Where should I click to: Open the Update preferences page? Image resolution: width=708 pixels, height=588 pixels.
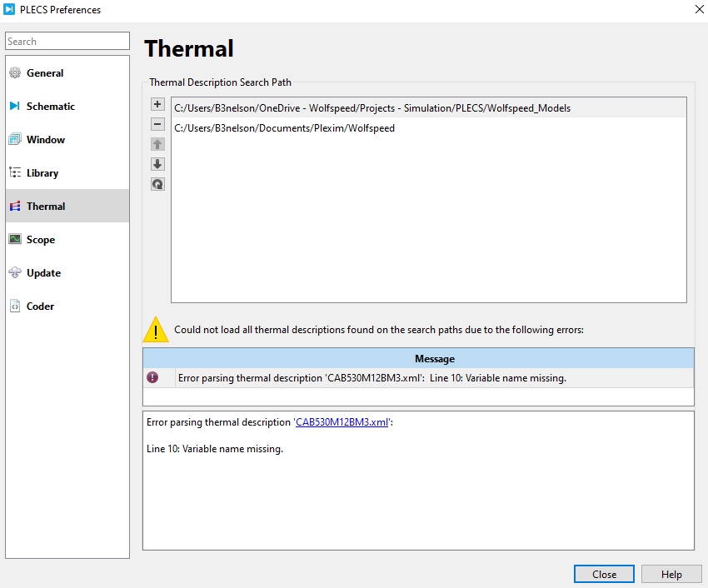43,273
